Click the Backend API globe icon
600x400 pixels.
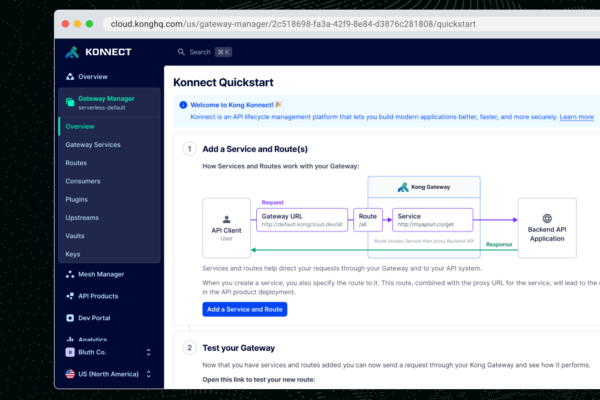(x=546, y=218)
